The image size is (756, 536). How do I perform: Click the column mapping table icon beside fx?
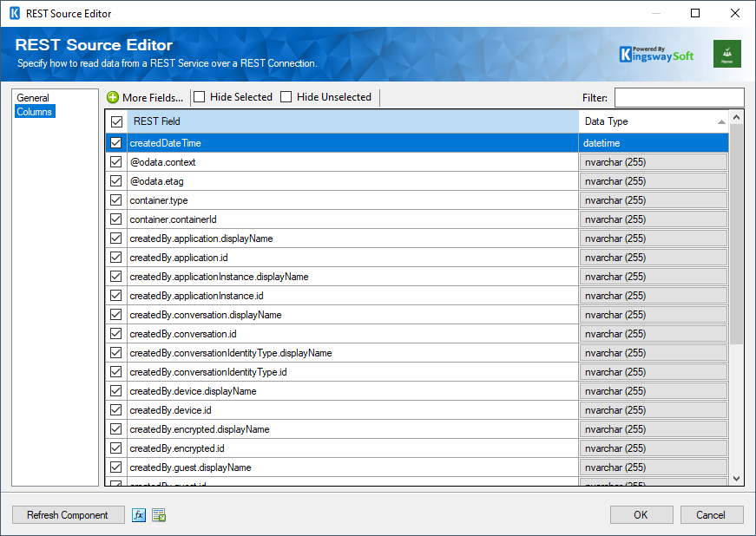click(x=159, y=515)
